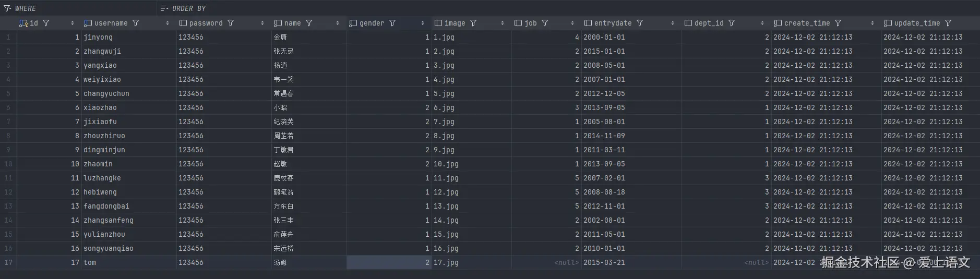
Task: Toggle sort arrows on id column
Action: 72,23
